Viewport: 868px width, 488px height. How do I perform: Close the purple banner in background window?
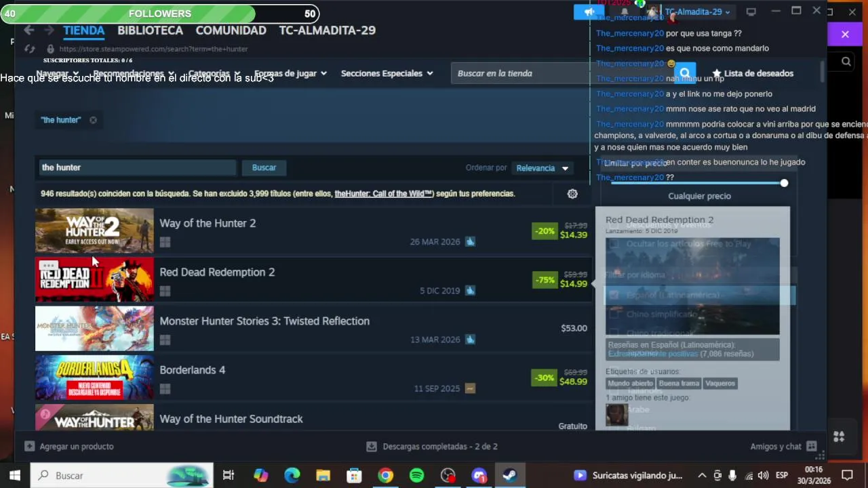(845, 34)
